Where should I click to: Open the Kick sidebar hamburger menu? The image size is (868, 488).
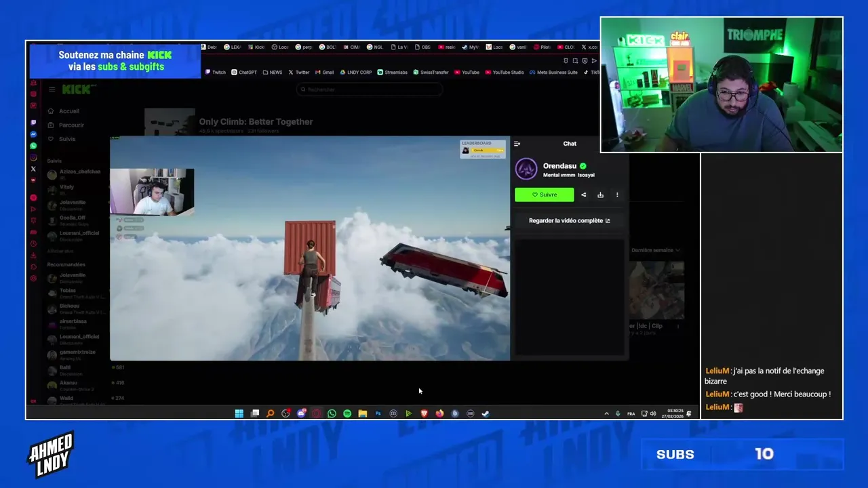[52, 89]
